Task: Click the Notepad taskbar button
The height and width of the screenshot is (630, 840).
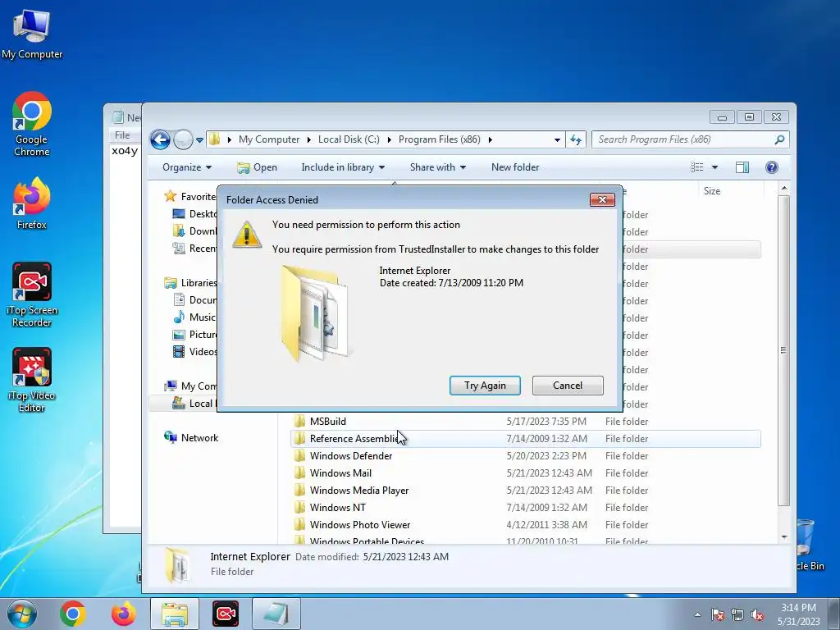Action: [x=276, y=614]
